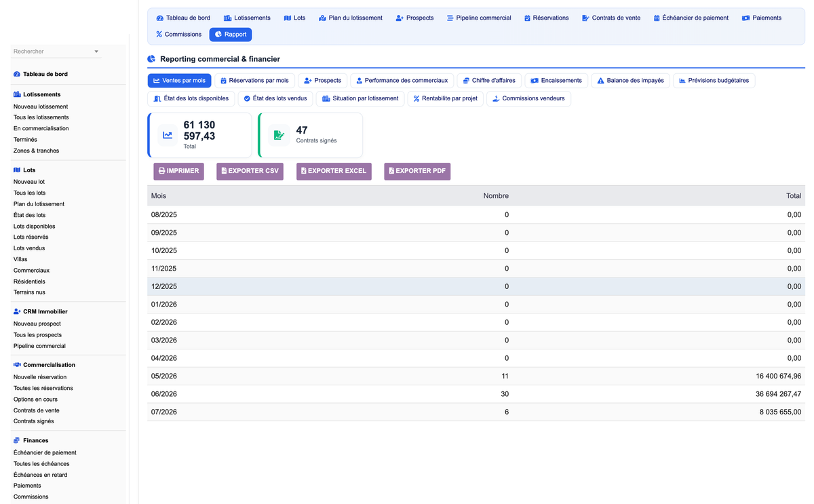Select Villas in the sidebar
Image resolution: width=814 pixels, height=504 pixels.
click(x=21, y=259)
